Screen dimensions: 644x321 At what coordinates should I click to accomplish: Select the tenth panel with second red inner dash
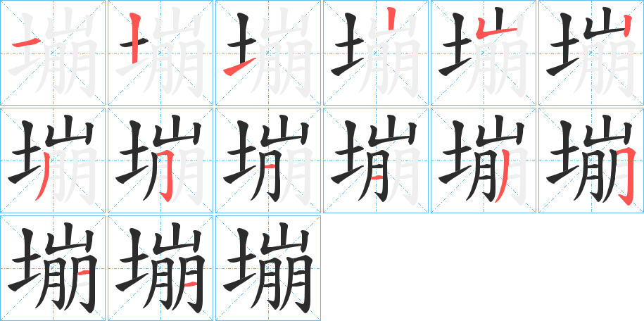(376, 160)
